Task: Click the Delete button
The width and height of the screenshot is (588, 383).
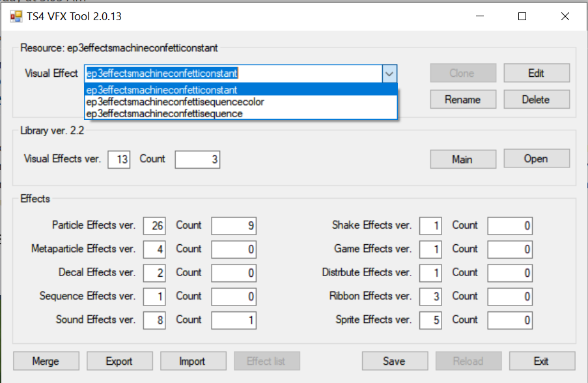Action: (537, 100)
